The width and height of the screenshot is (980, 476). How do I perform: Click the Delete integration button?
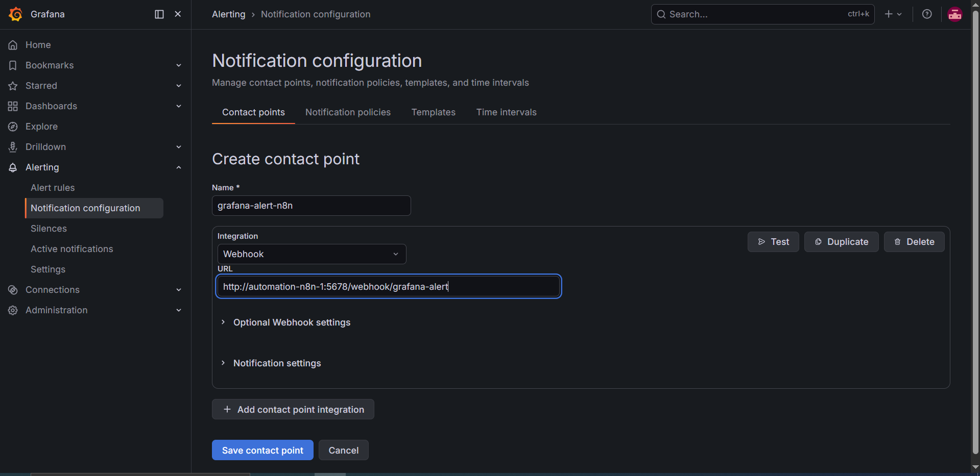(914, 242)
